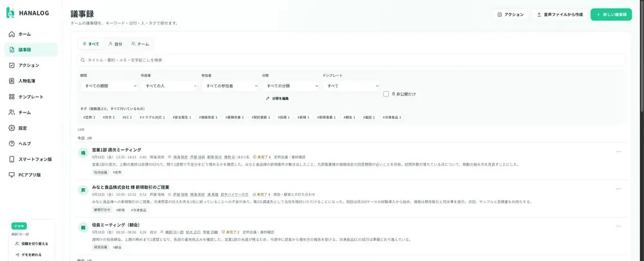Open the 作成者 dropdown
The image size is (644, 261).
(169, 86)
